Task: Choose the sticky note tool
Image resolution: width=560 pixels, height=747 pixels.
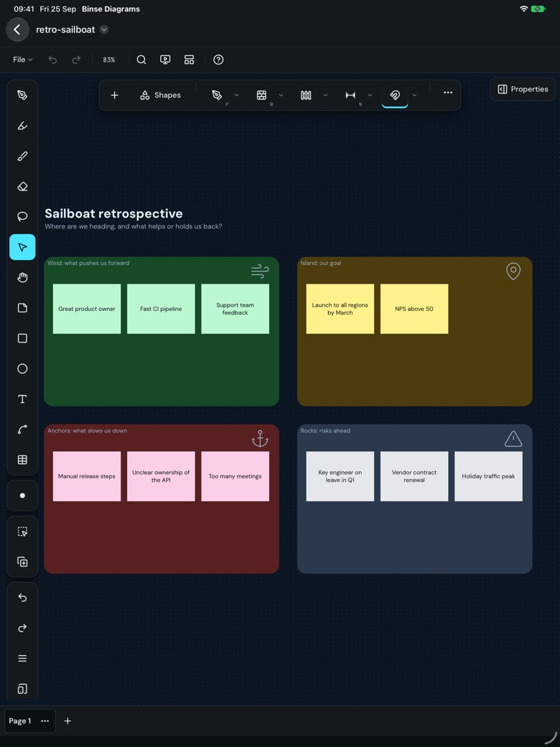Action: coord(22,307)
